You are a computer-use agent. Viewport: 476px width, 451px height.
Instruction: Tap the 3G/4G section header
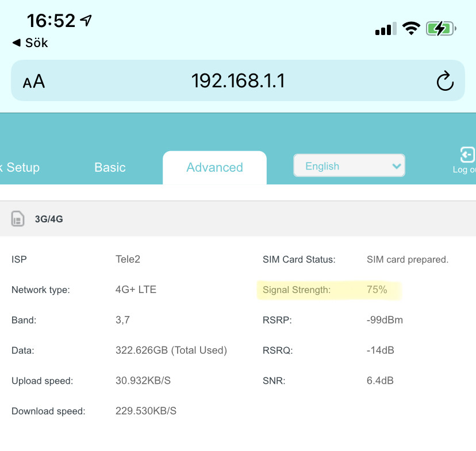[49, 219]
